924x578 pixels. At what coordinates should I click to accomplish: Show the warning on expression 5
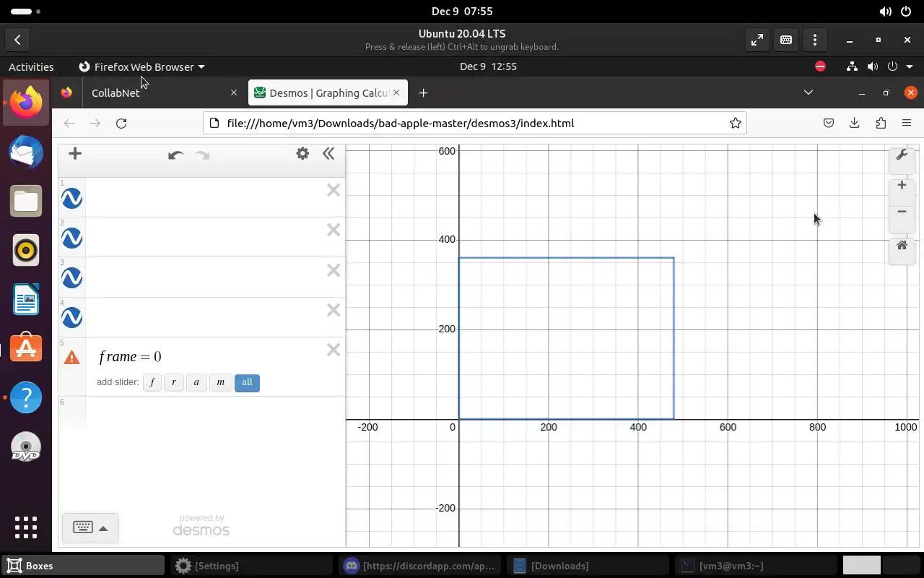tap(71, 357)
